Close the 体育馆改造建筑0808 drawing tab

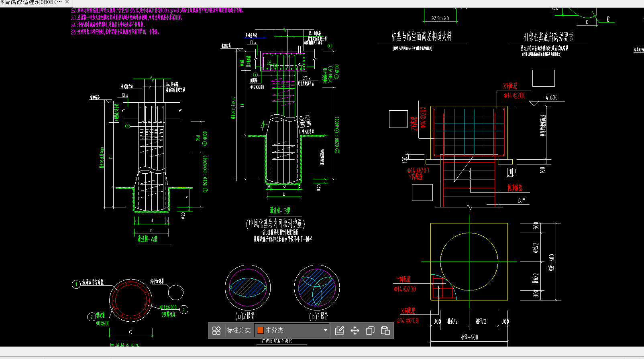coord(67,2)
